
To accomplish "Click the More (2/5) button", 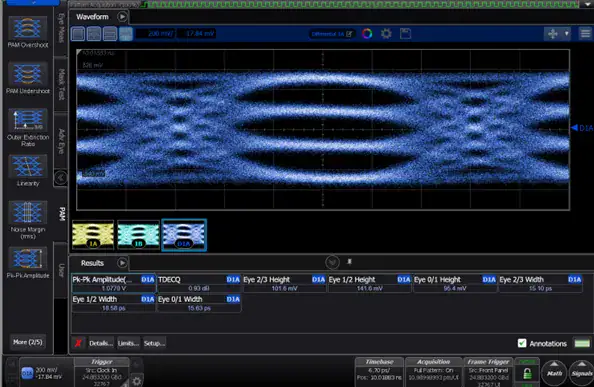I will pos(28,342).
